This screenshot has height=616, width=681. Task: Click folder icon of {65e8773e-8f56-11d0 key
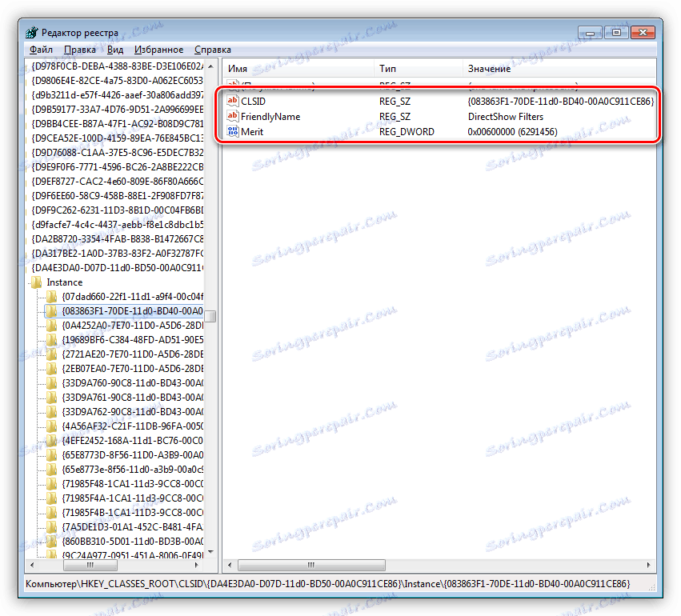(x=52, y=470)
